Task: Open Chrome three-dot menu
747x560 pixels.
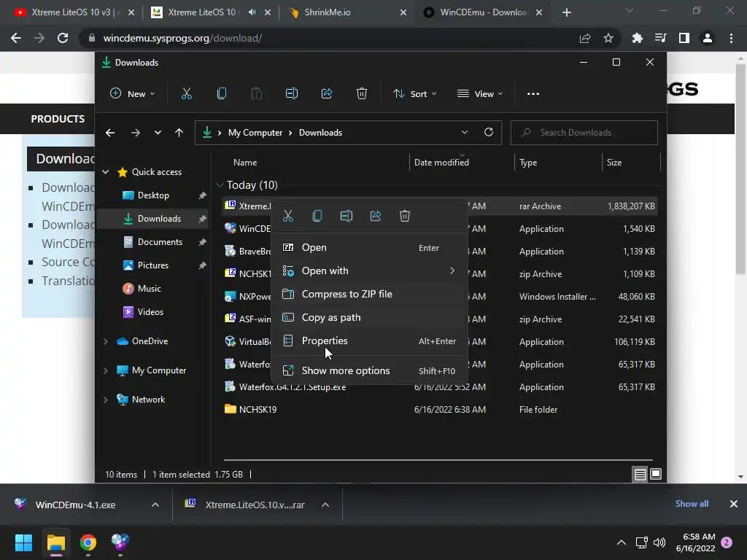Action: 731,38
